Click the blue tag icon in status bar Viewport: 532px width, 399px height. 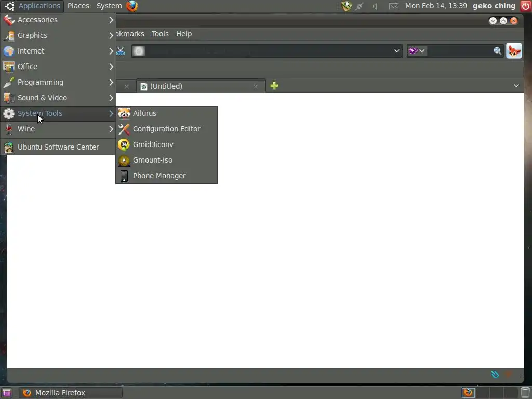click(x=495, y=375)
